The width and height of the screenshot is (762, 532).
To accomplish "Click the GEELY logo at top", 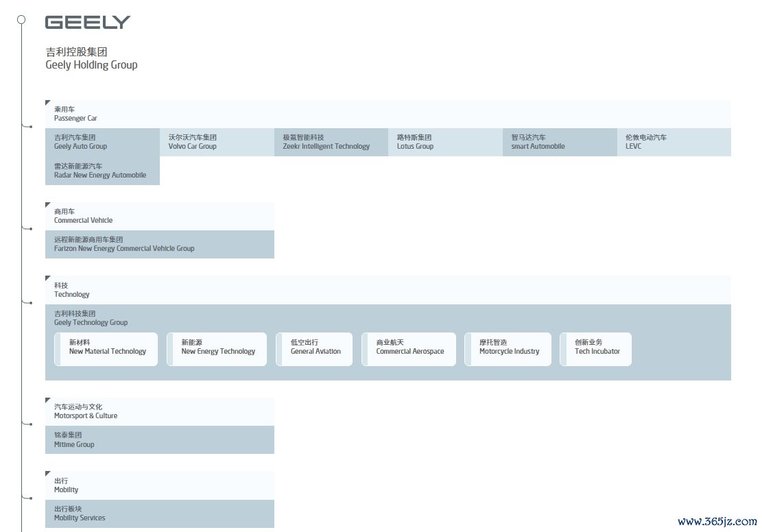I will click(x=87, y=22).
